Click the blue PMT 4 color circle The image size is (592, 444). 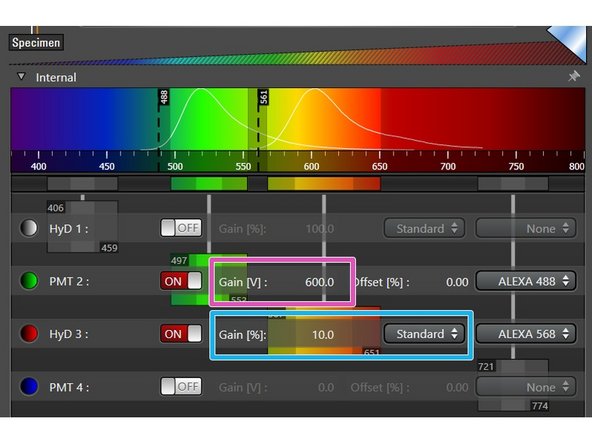(29, 387)
